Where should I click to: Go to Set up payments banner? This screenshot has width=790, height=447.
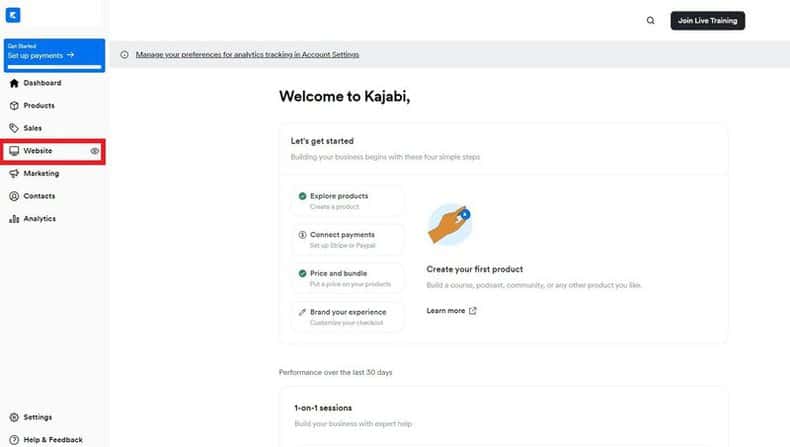point(54,55)
